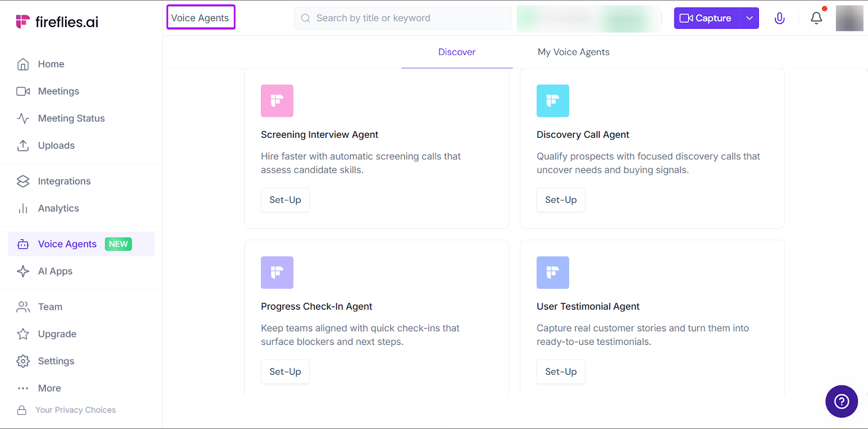Set up the Progress Check-In Agent
868x429 pixels.
285,372
